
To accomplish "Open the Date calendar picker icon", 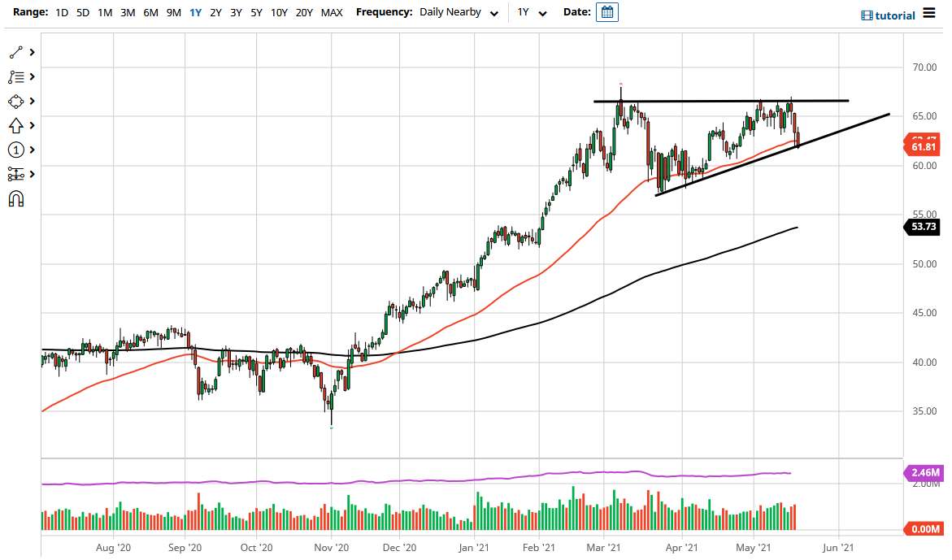I will coord(606,12).
